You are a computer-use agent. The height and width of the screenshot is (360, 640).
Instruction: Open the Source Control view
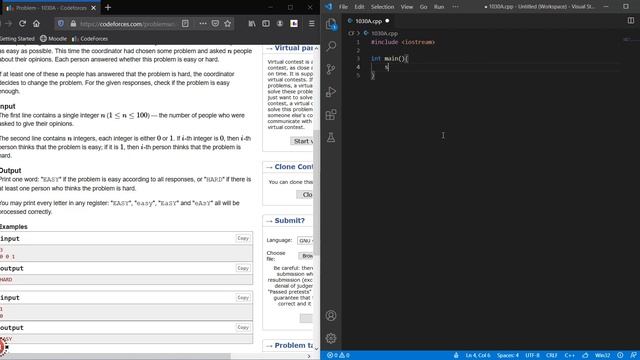[x=331, y=69]
